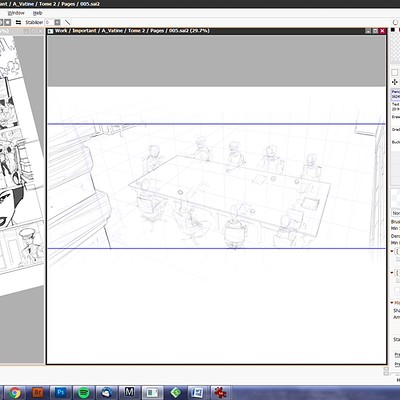Open Adobe Bridge from the taskbar
This screenshot has height=400, width=400.
38,393
